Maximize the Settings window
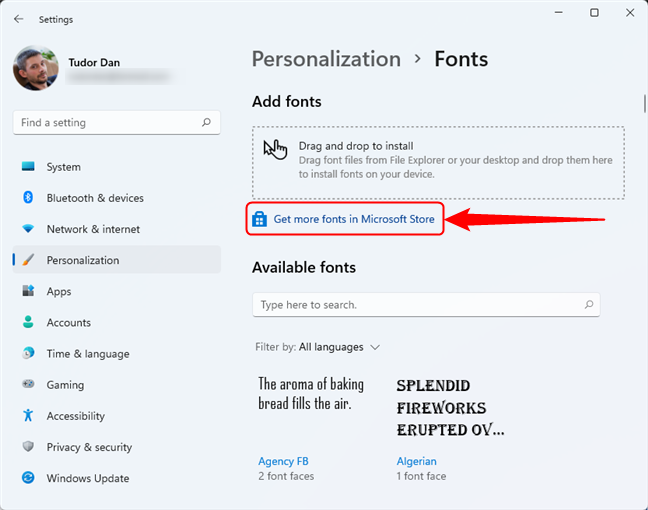 [594, 12]
